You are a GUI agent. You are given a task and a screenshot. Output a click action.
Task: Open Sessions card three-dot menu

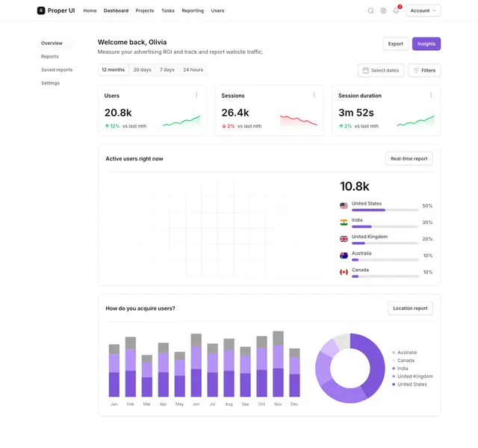tap(314, 95)
